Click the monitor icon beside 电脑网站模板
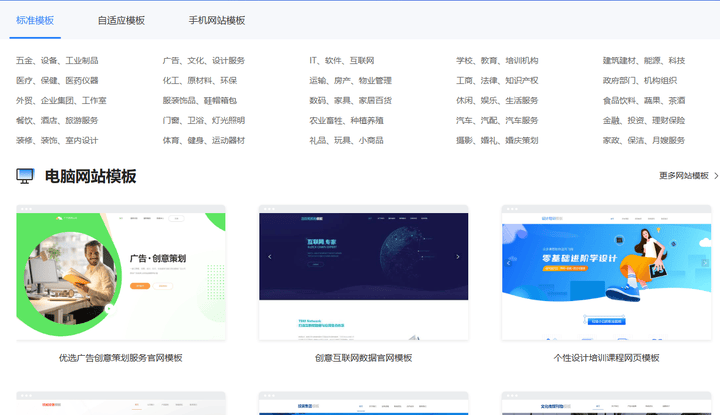Image resolution: width=720 pixels, height=415 pixels. tap(26, 176)
